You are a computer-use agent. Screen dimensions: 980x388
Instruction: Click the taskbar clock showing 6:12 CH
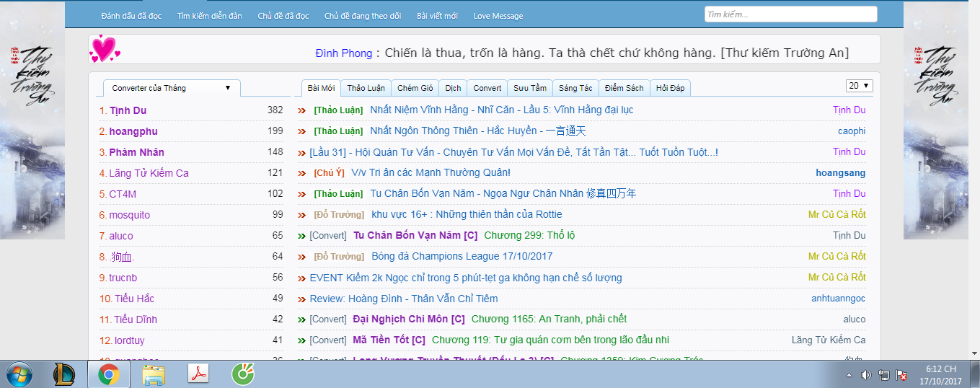tap(941, 375)
